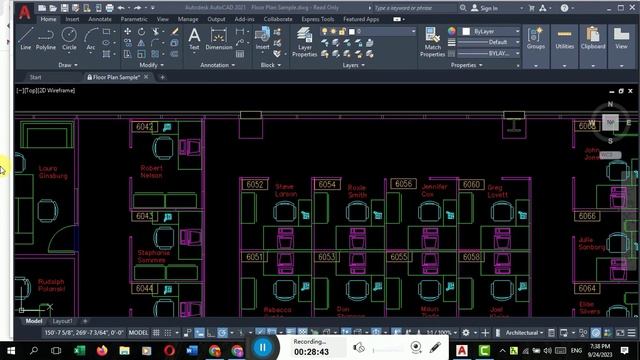Screen dimensions: 640x360
Task: Open Layer Properties manager
Action: (304, 42)
